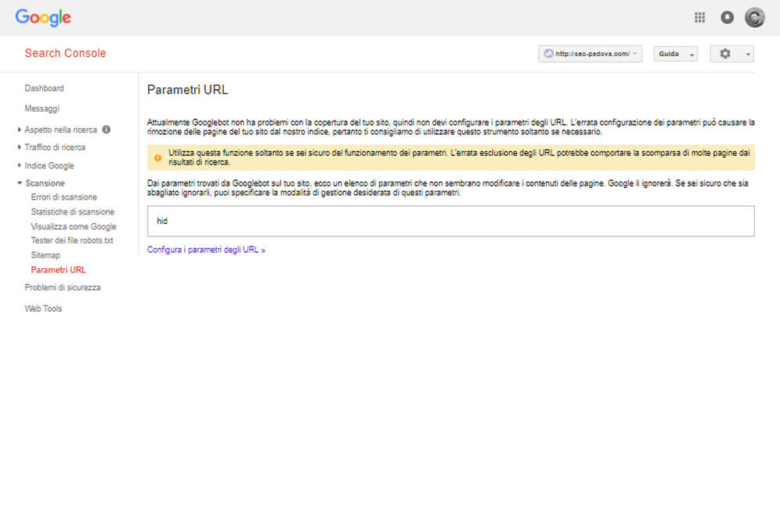The height and width of the screenshot is (532, 780).
Task: Open the Google apps grid icon
Action: click(x=700, y=17)
